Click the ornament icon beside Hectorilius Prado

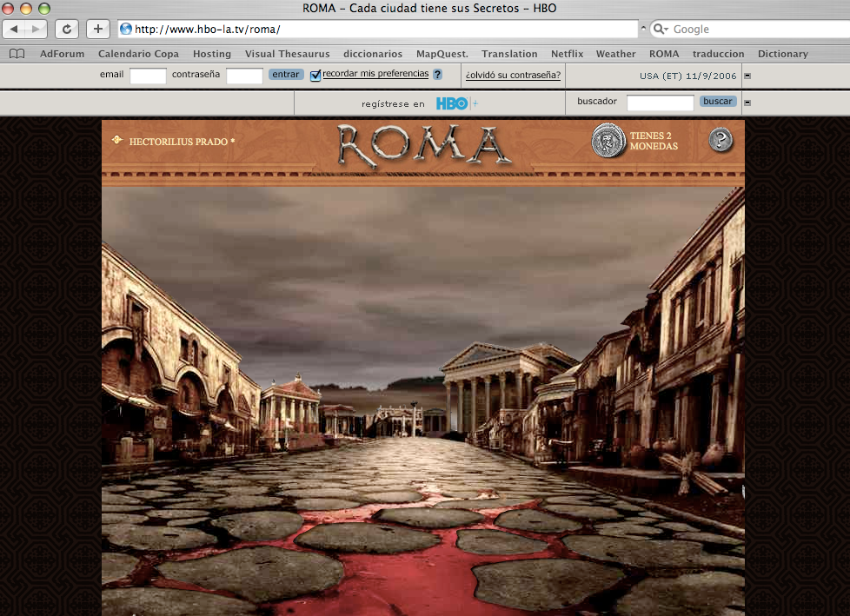pos(117,141)
